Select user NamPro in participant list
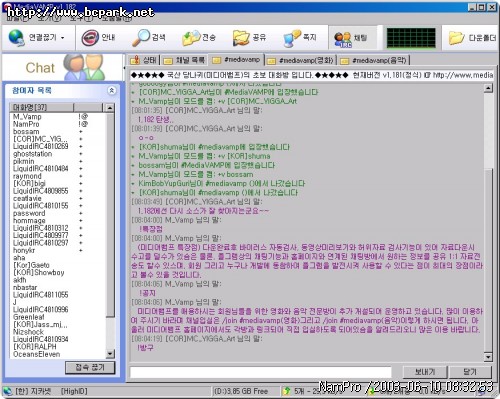The height and width of the screenshot is (399, 500). pos(26,124)
